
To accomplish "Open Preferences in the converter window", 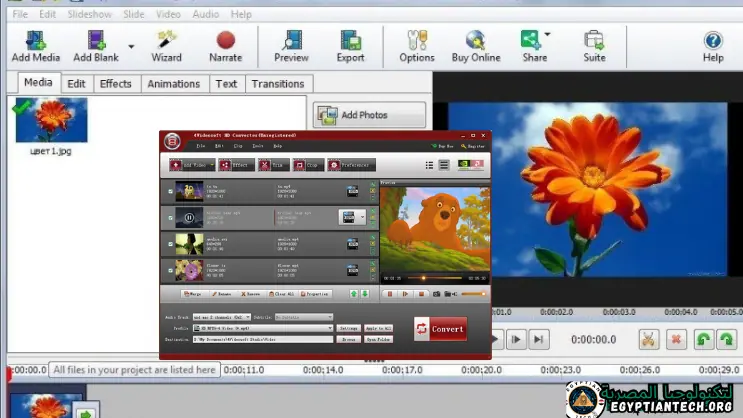I will pos(351,165).
